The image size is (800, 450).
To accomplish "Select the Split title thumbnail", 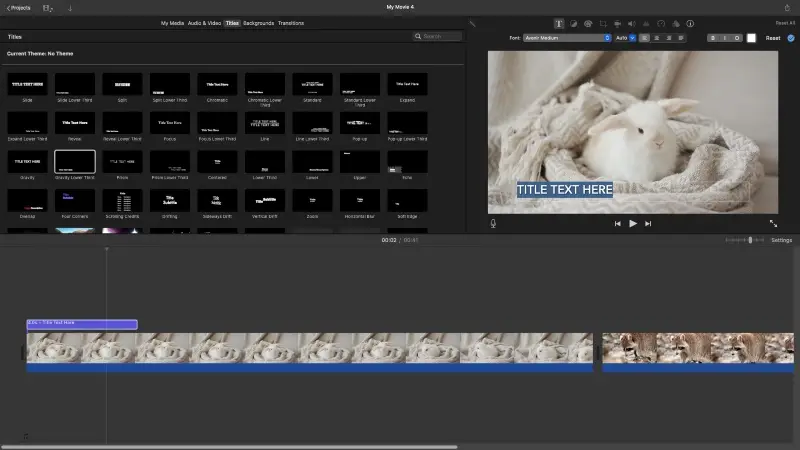I will click(122, 84).
